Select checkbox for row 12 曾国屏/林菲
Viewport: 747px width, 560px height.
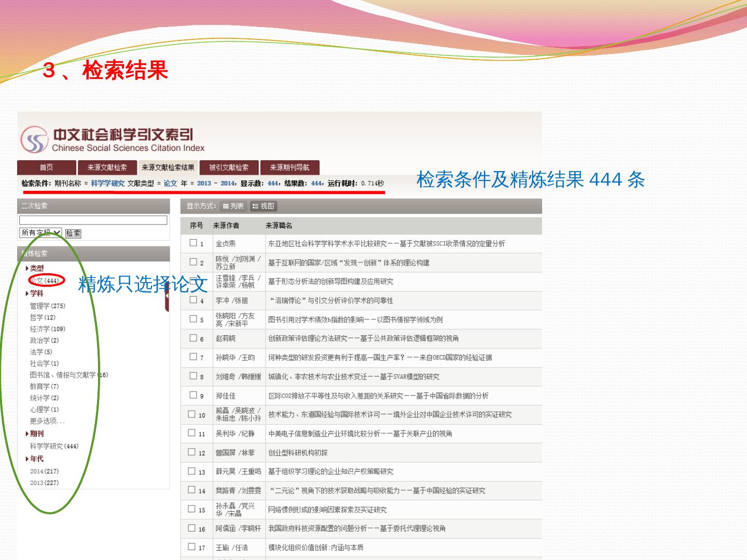(x=192, y=452)
